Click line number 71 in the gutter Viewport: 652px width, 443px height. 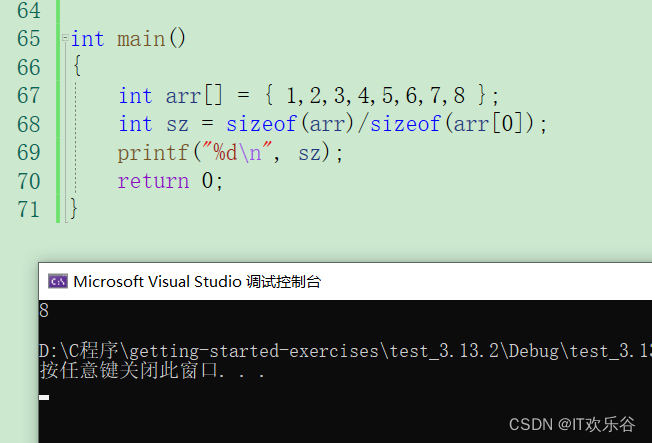pos(29,210)
